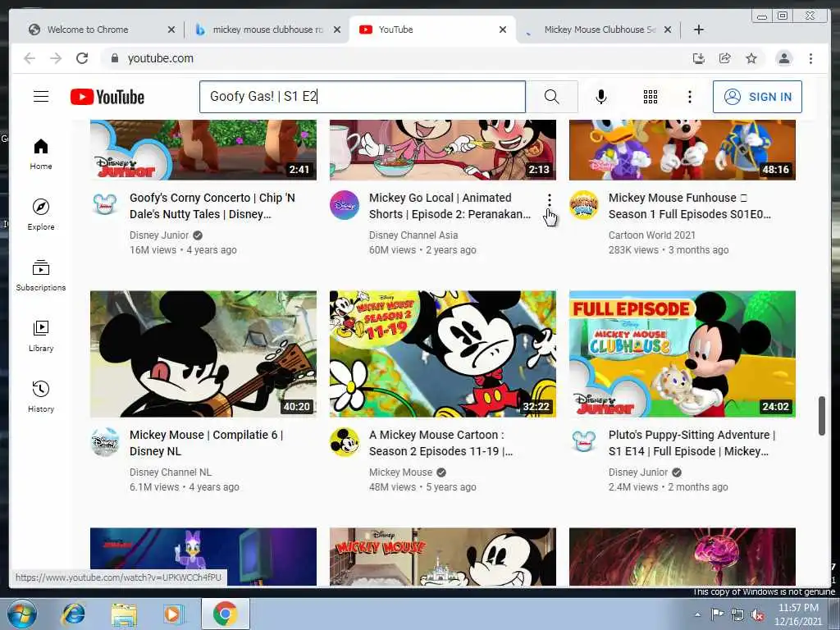
Task: Open Goofy's Corny Concerto video title
Action: (x=212, y=206)
